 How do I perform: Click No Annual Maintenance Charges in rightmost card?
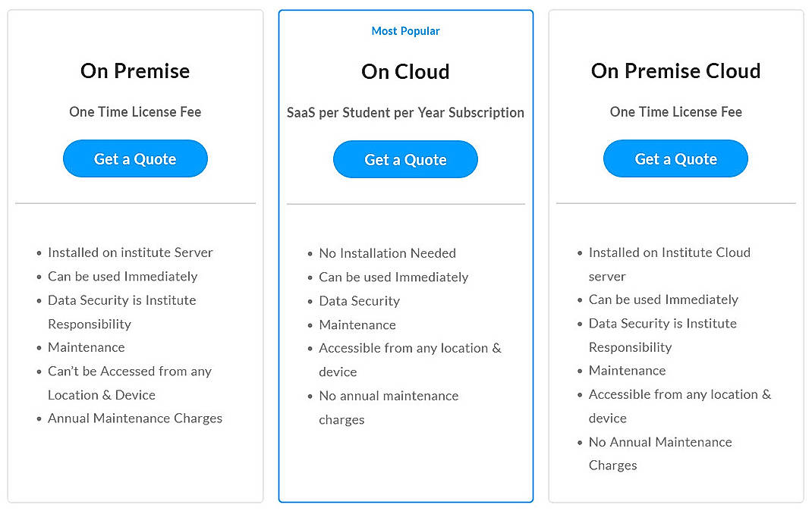pyautogui.click(x=660, y=442)
